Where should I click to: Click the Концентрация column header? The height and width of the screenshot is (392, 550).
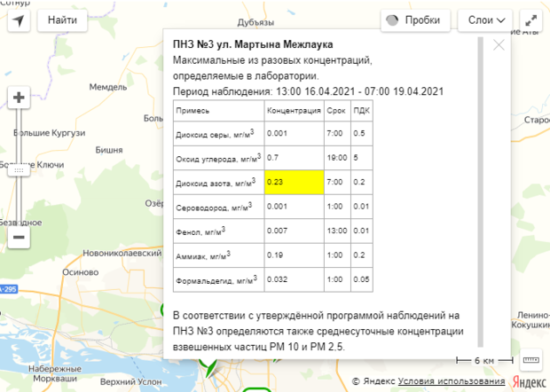(x=294, y=111)
